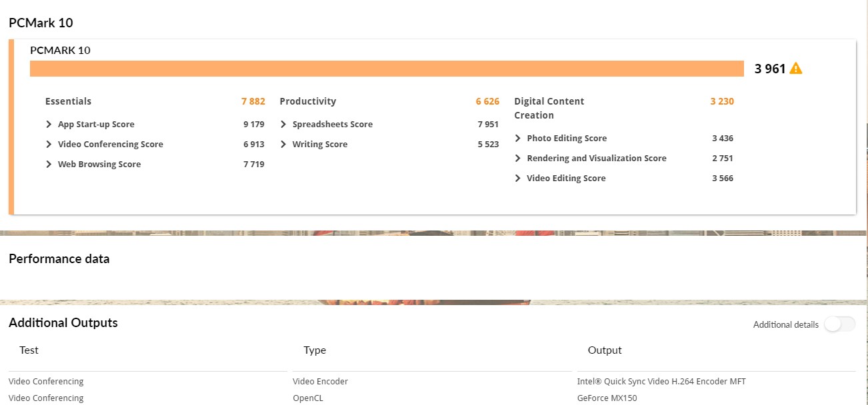Expand the Video Editing Score chevron
The width and height of the screenshot is (868, 405).
518,179
